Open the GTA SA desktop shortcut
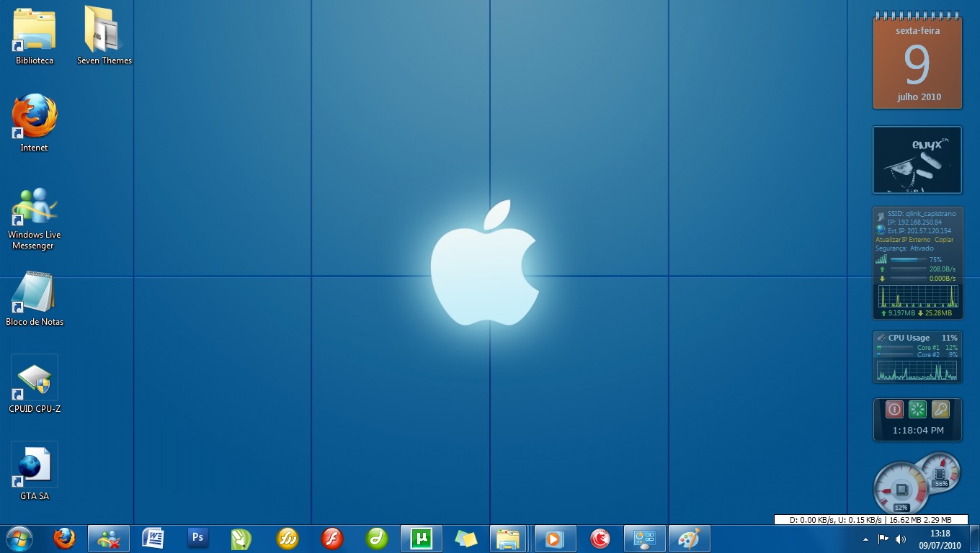Image resolution: width=980 pixels, height=553 pixels. pos(34,472)
